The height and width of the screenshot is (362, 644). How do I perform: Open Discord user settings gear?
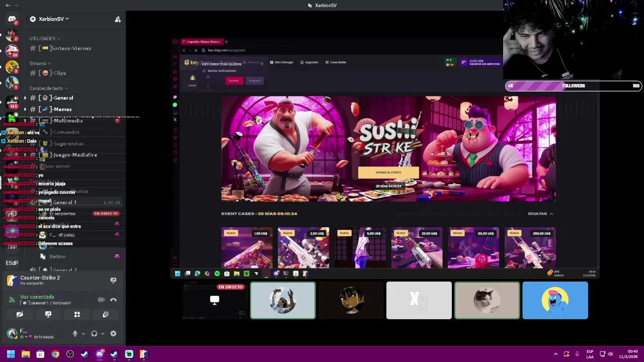point(113,333)
